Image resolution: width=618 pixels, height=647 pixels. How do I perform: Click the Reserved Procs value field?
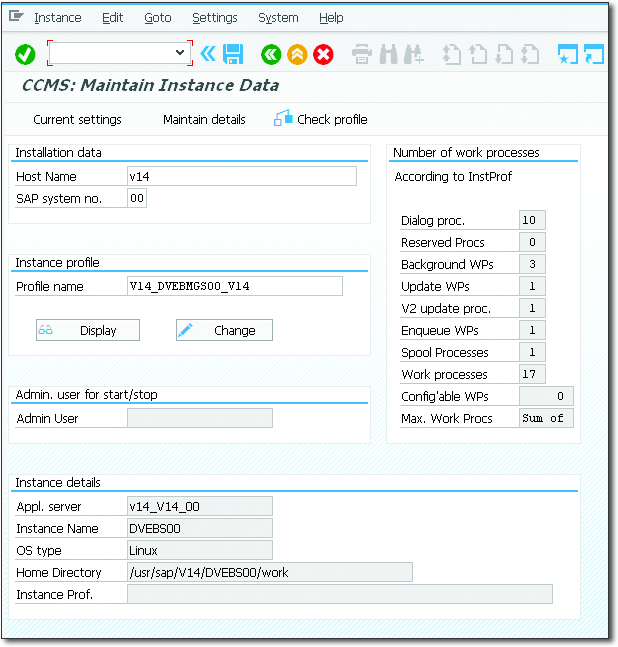pos(532,242)
